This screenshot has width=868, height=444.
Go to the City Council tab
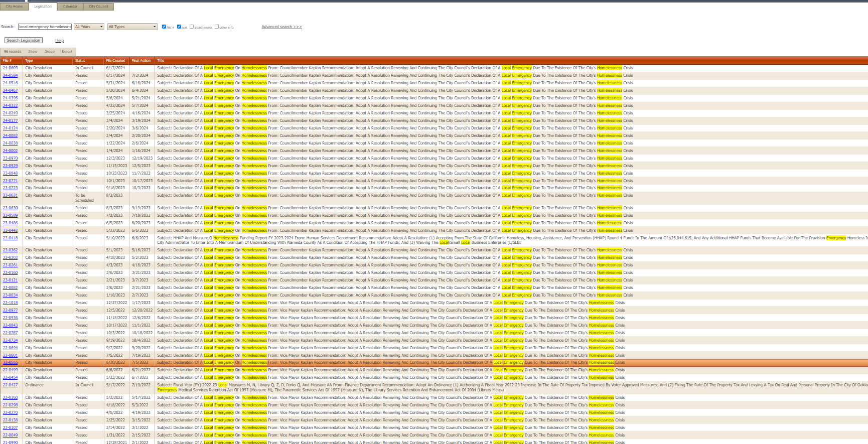click(98, 7)
